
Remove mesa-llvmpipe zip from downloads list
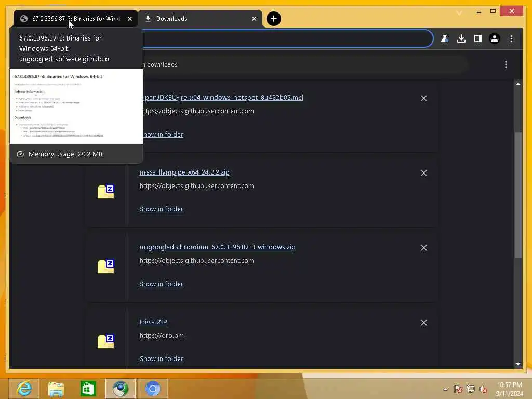[424, 173]
